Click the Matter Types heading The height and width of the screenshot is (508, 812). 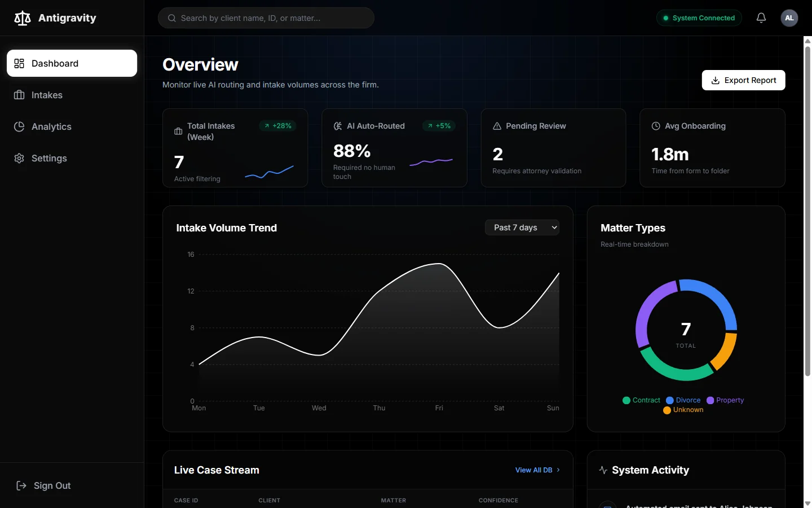(633, 228)
